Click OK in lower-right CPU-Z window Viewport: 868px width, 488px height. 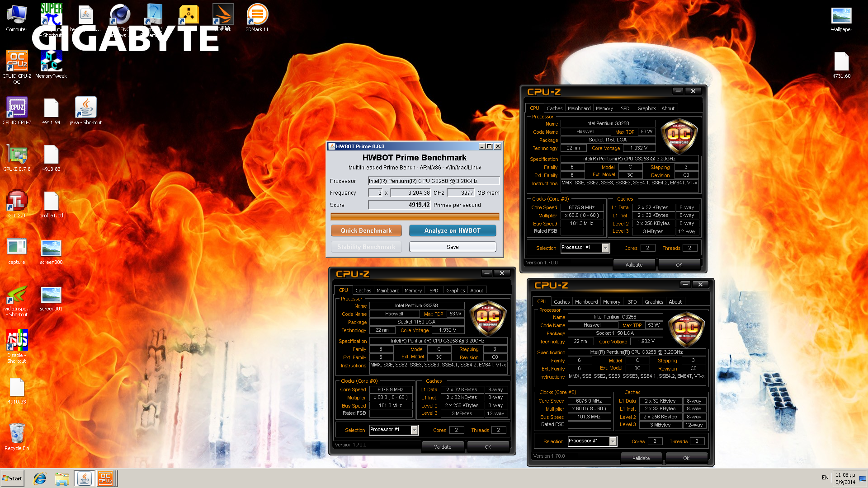coord(686,458)
